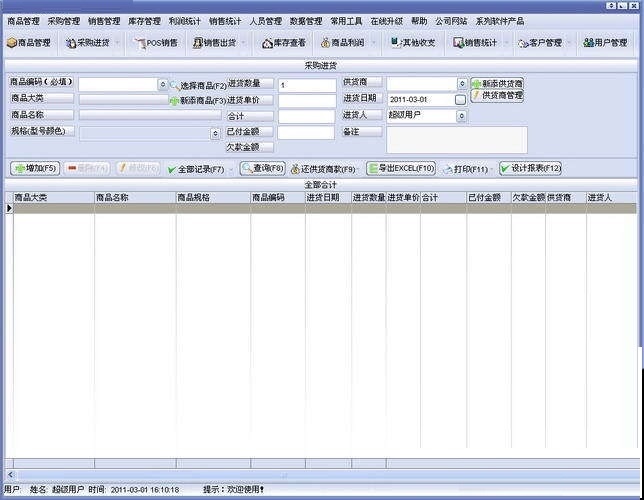Click the 查询(F8) button
The height and width of the screenshot is (500, 644).
click(263, 169)
